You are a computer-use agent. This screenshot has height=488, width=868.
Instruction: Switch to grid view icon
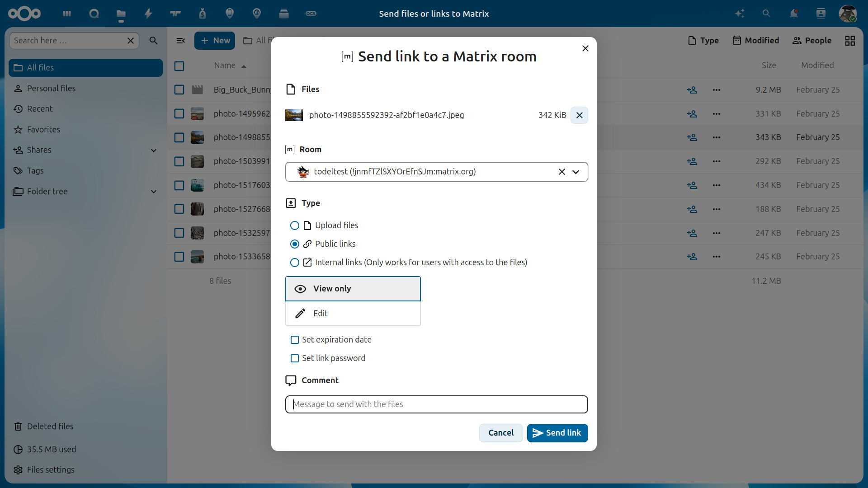click(850, 41)
